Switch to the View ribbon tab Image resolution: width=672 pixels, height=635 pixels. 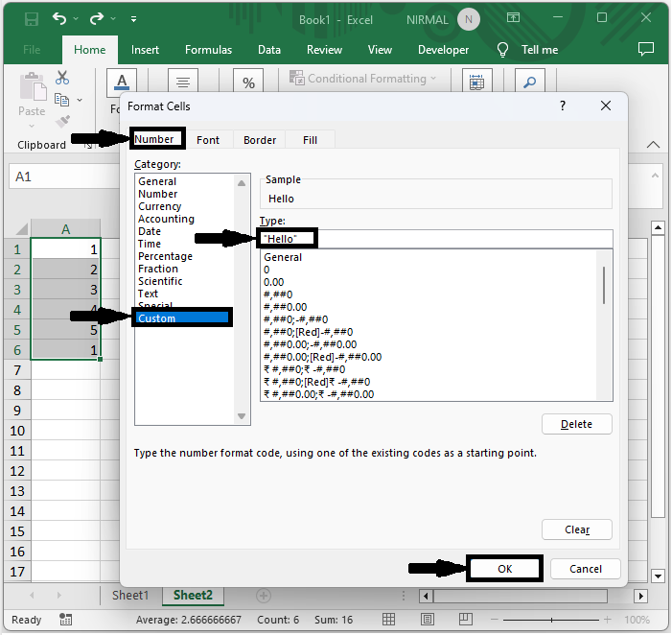[x=380, y=50]
